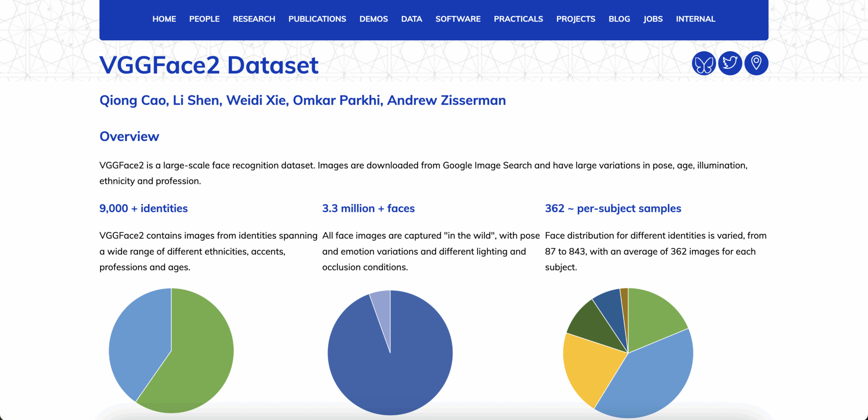
Task: Click the Overview heading
Action: pyautogui.click(x=129, y=136)
